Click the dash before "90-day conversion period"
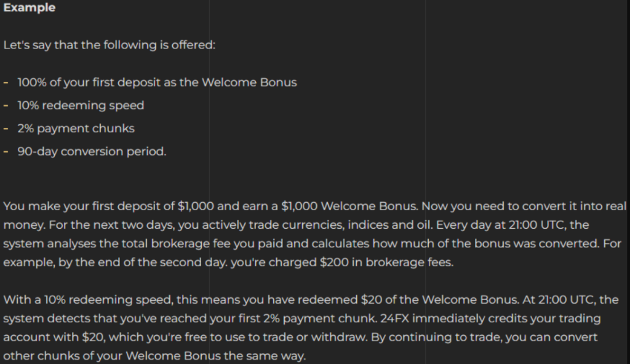Image resolution: width=630 pixels, height=364 pixels. 6,151
